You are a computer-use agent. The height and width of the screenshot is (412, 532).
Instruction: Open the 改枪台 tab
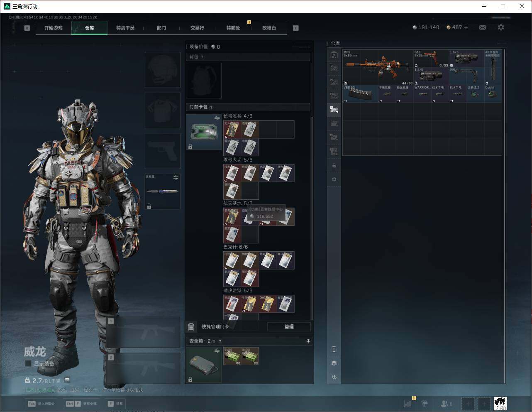(269, 28)
